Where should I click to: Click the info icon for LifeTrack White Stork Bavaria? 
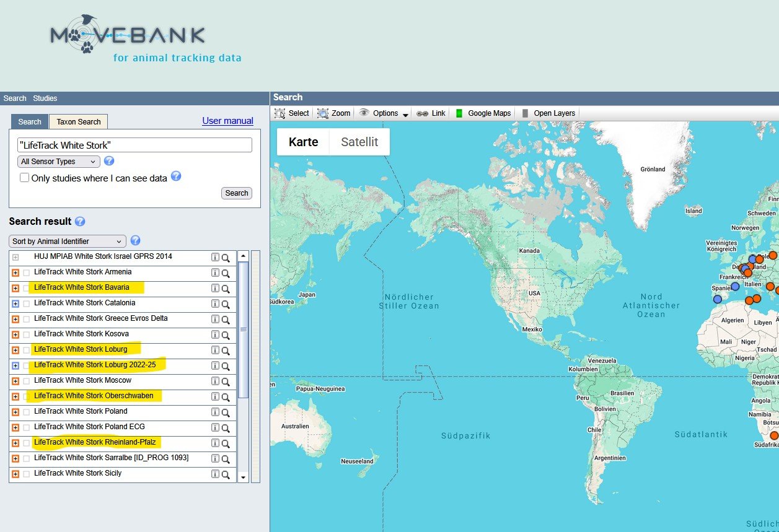click(x=215, y=288)
